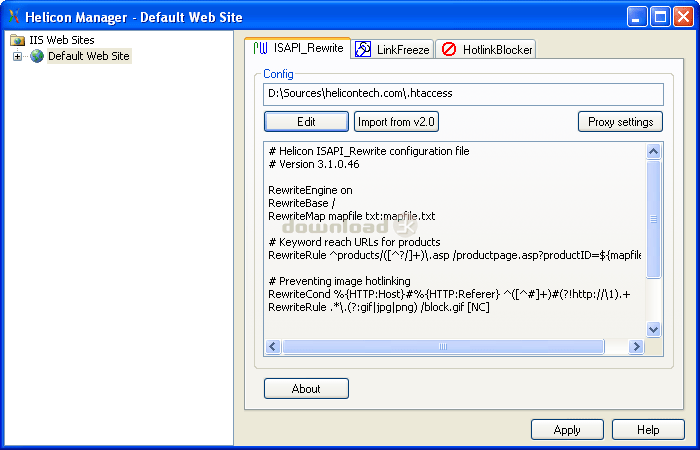Minimize the Helicon Manager window
700x450 pixels.
point(637,17)
